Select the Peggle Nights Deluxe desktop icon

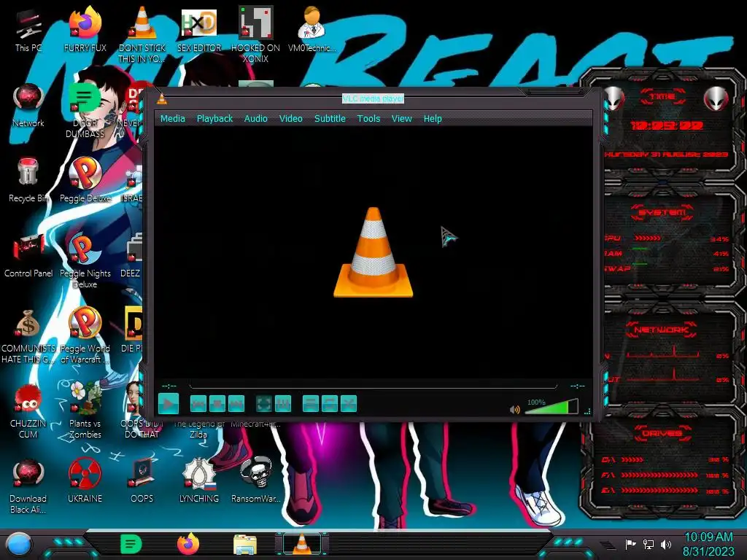85,260
